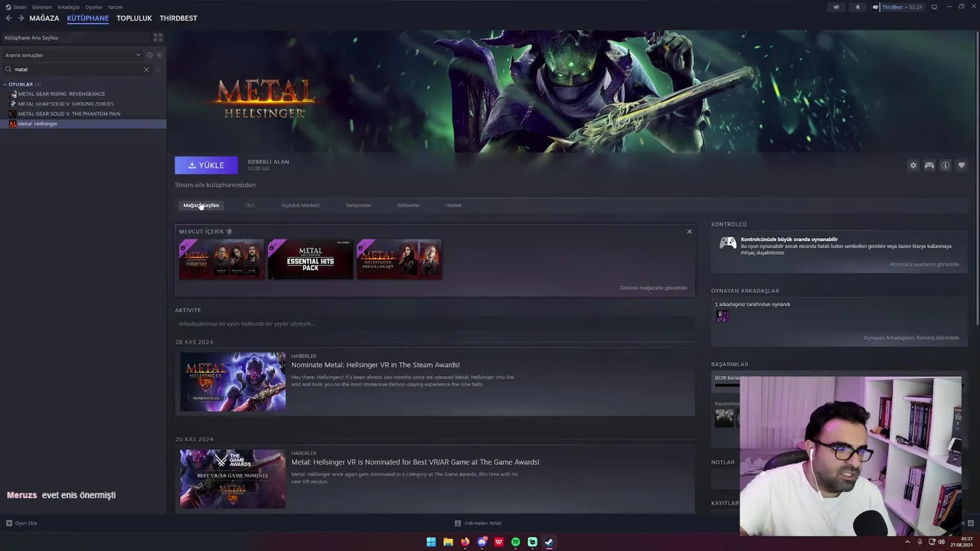Open Tartışmalar tab
Viewport: 980px width, 551px height.
358,205
